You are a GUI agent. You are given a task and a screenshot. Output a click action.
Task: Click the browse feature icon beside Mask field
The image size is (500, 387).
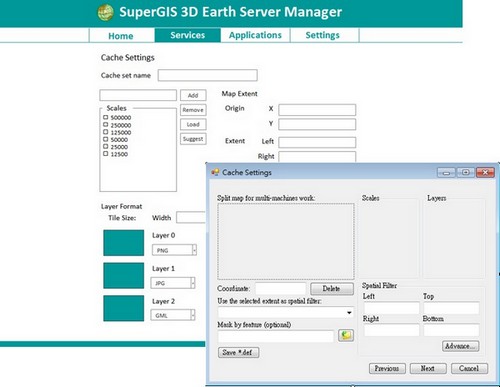346,335
